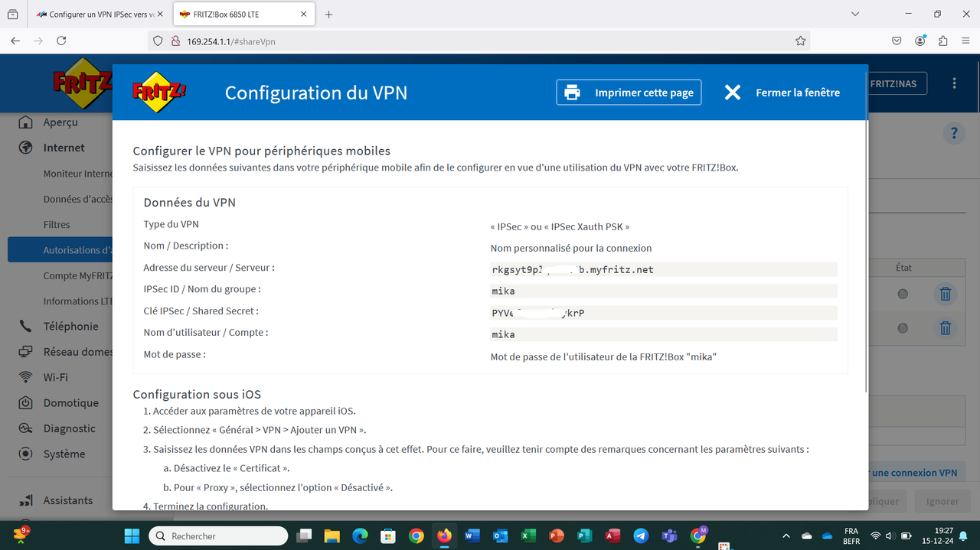This screenshot has height=550, width=980.
Task: Reload the page in Firefox
Action: [62, 41]
